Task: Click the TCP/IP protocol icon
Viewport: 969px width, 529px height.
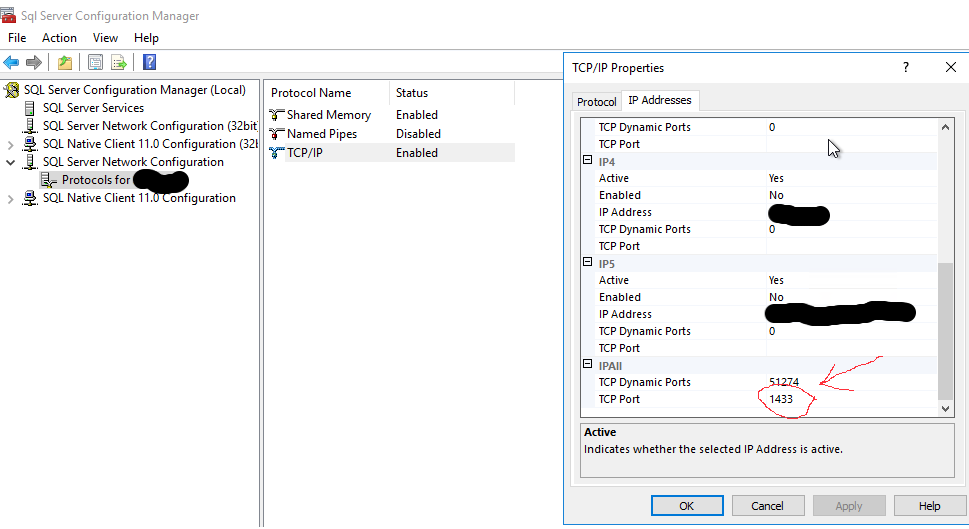Action: tap(277, 153)
